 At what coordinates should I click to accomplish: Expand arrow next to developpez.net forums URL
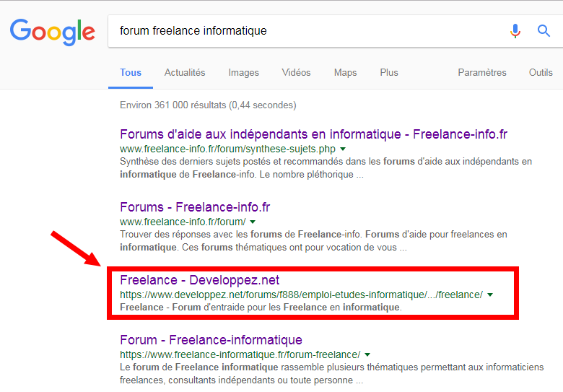490,295
